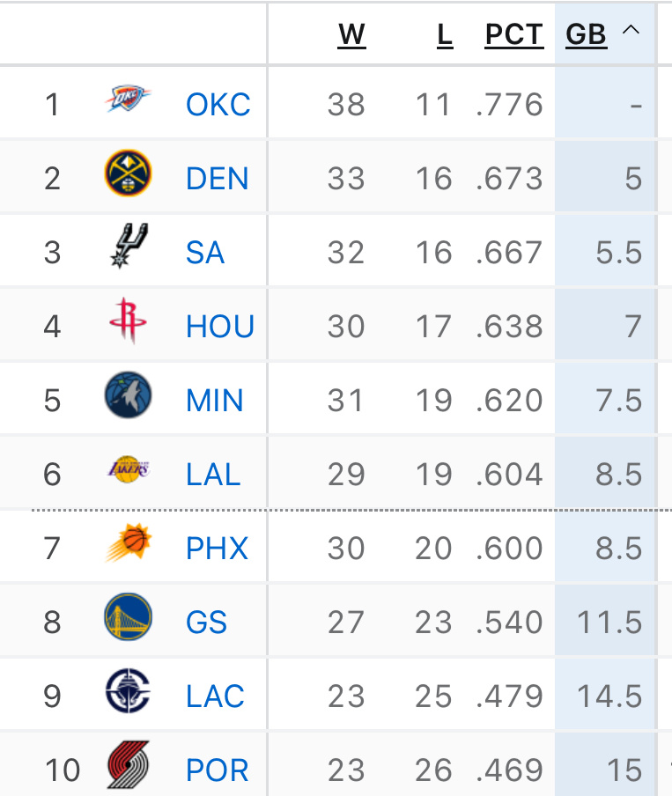Click the Phoenix Suns logo
Viewport: 672px width, 796px height.
click(x=128, y=543)
